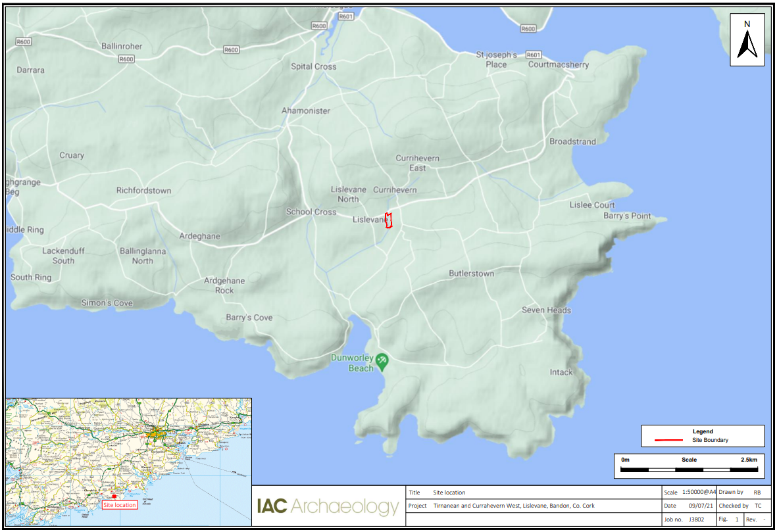The width and height of the screenshot is (777, 532).
Task: Click the R601 road shield beside St Joseph's Place
Action: click(534, 55)
